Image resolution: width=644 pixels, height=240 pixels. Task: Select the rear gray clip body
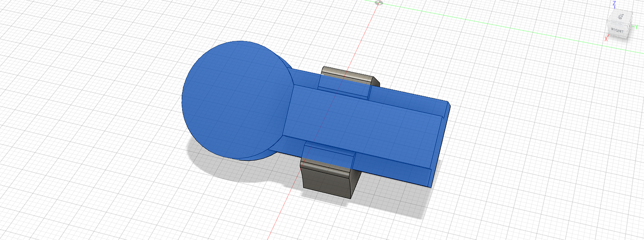point(350,76)
